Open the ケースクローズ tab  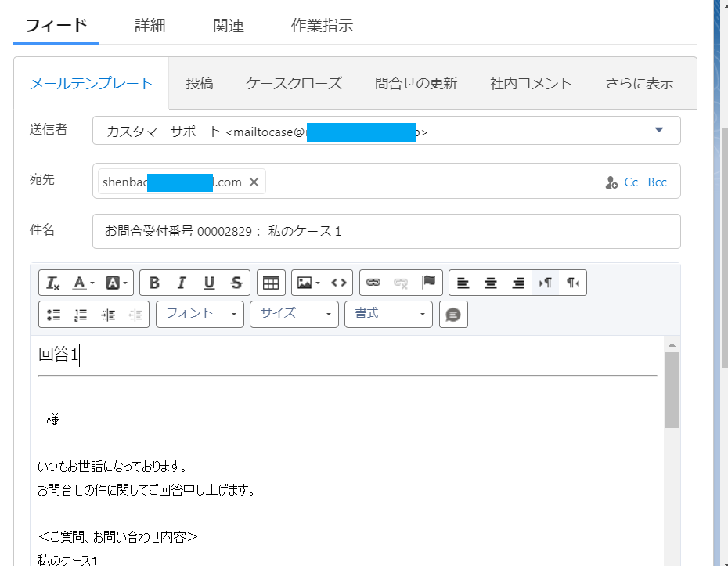[x=294, y=83]
